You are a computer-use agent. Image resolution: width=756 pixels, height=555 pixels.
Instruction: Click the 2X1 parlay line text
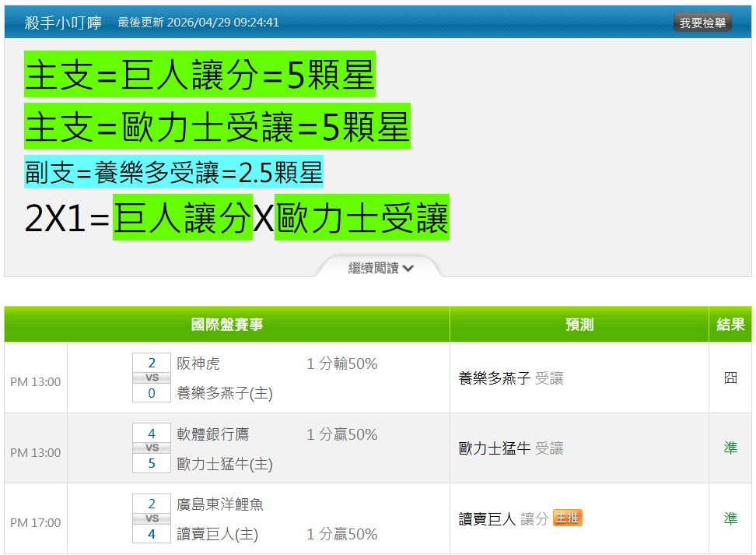236,218
